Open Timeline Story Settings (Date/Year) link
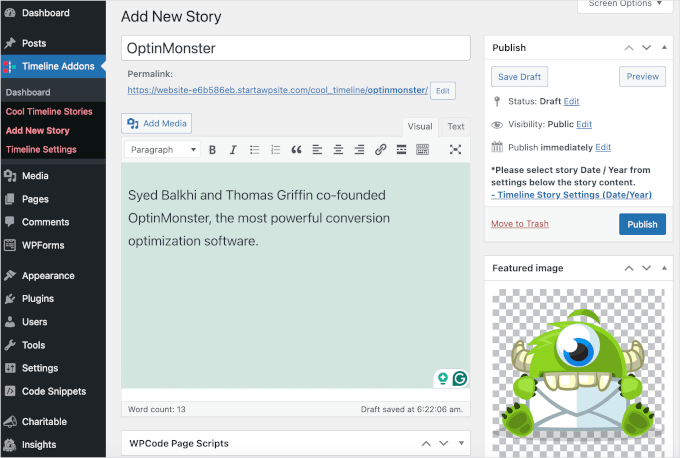 [x=572, y=195]
